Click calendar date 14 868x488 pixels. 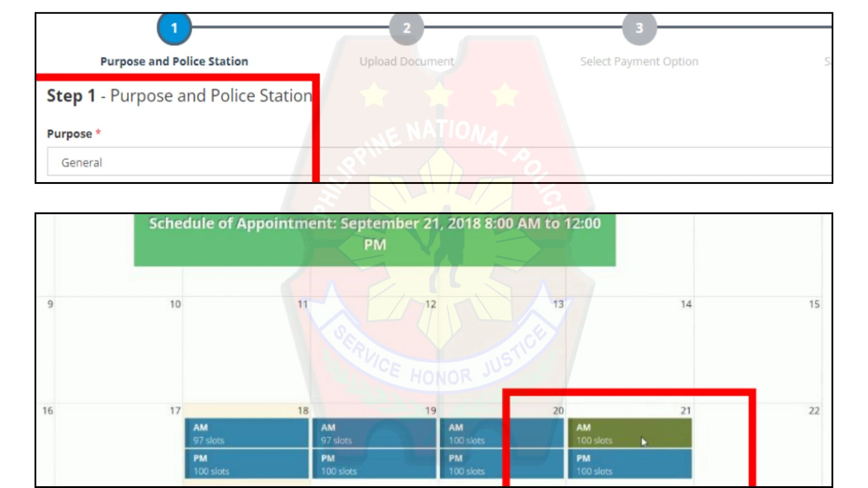click(x=686, y=304)
